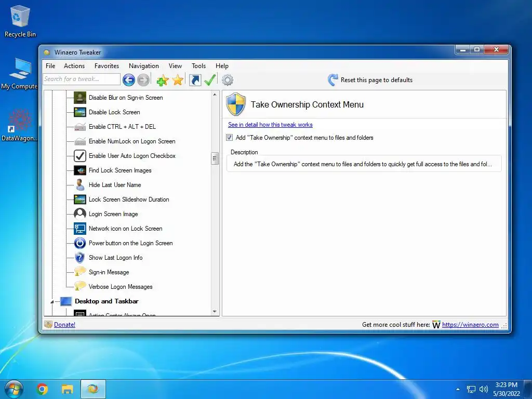Viewport: 532px width, 399px height.
Task: Open the Recycle Bin desktop icon
Action: (x=20, y=21)
